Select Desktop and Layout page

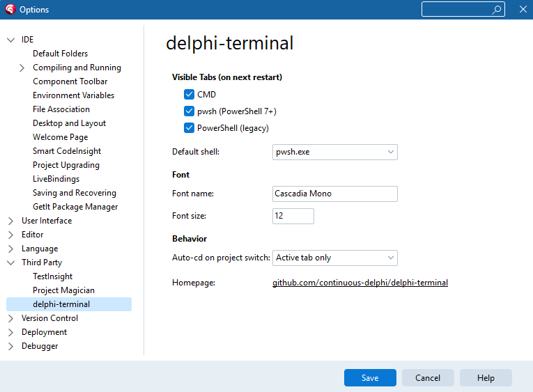tap(70, 123)
